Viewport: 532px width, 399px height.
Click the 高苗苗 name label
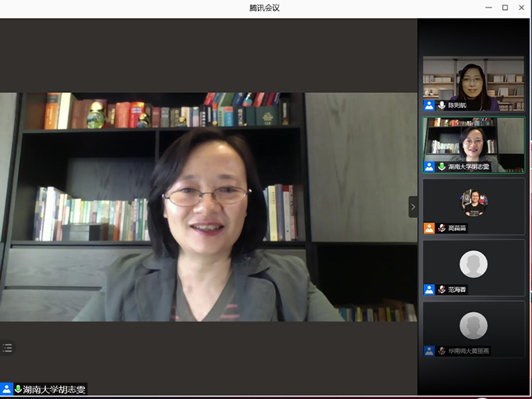[x=458, y=228]
